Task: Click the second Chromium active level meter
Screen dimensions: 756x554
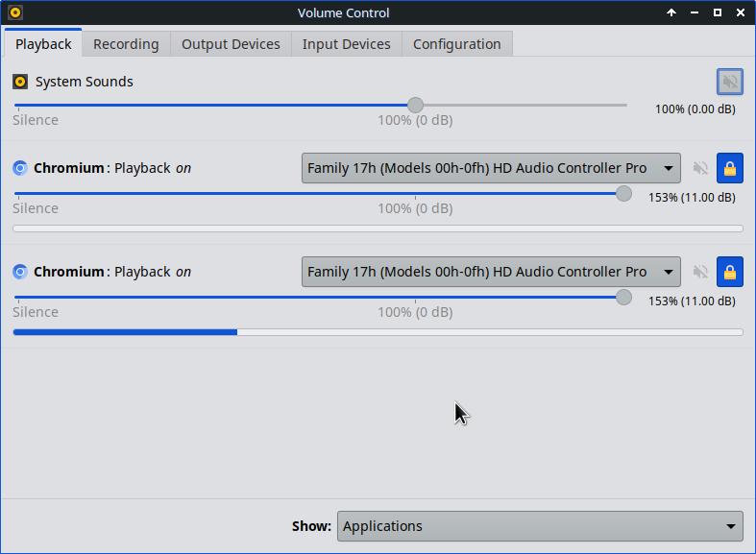Action: [378, 332]
